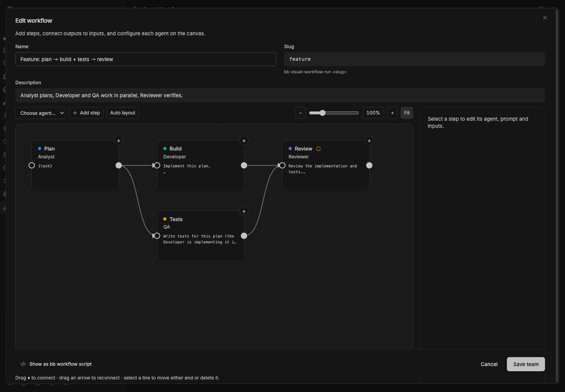565x392 pixels.
Task: Click the workflow Name input field
Action: pyautogui.click(x=146, y=59)
